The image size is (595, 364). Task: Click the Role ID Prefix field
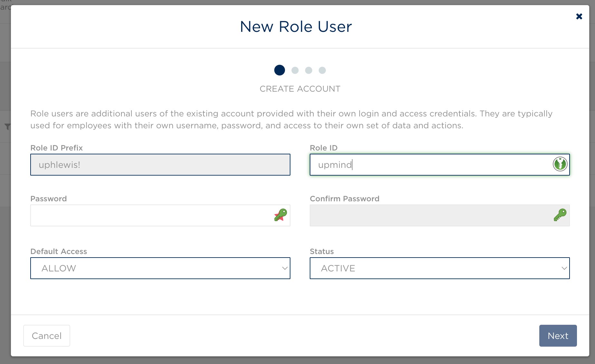[x=160, y=165]
